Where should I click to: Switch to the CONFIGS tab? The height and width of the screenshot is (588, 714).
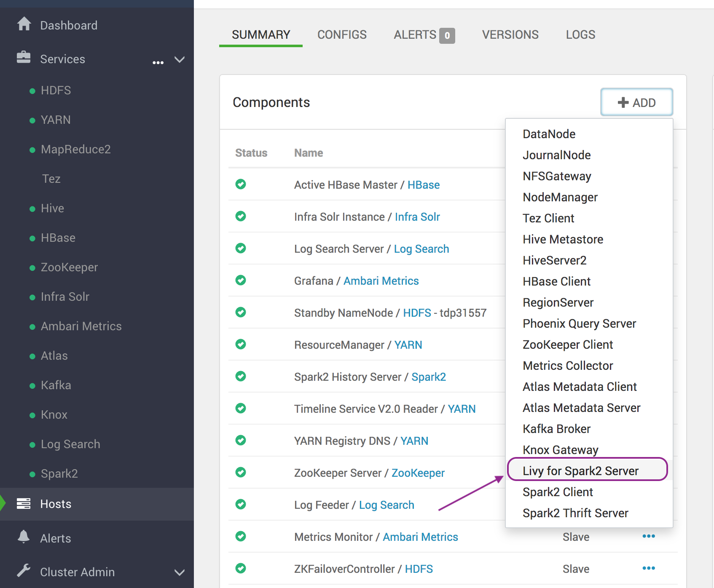point(342,35)
